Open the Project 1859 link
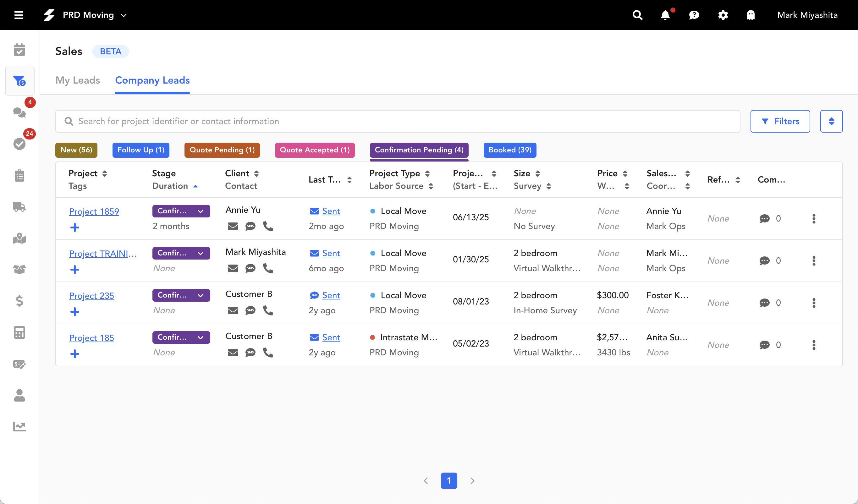The height and width of the screenshot is (504, 858). (x=94, y=211)
